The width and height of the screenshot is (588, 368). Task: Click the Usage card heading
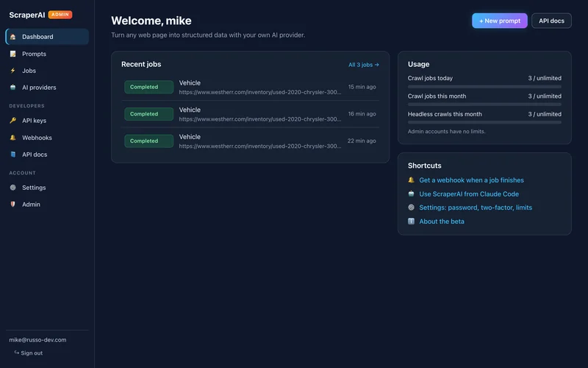click(418, 64)
